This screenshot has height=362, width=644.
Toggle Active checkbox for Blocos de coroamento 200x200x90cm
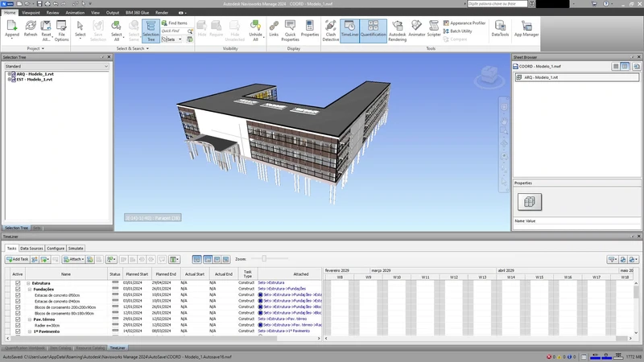(18, 307)
